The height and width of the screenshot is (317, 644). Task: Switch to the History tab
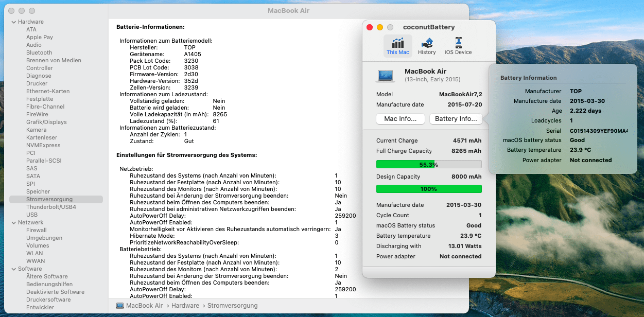(x=427, y=46)
